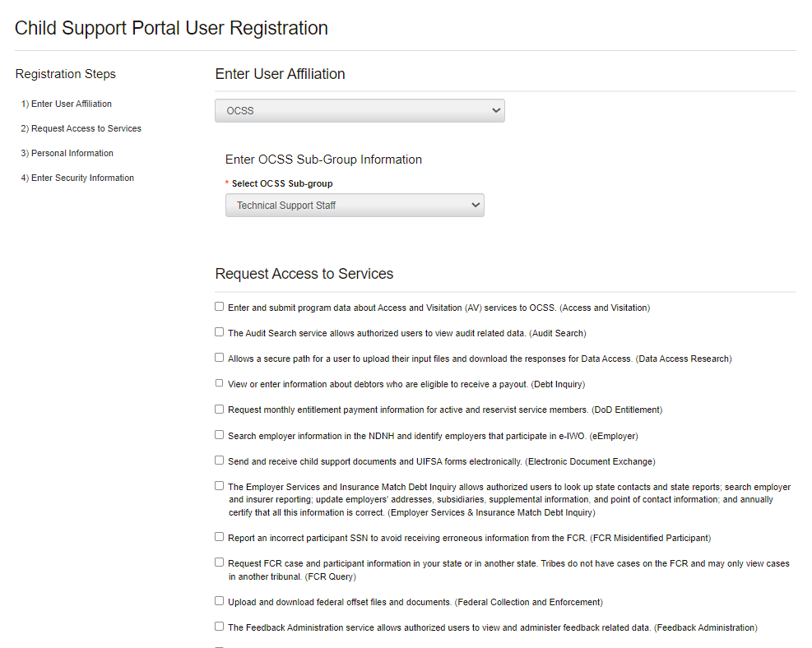Select the FCR Misidentified Participant checkbox
Screen dimensions: 812x648
[x=220, y=537]
